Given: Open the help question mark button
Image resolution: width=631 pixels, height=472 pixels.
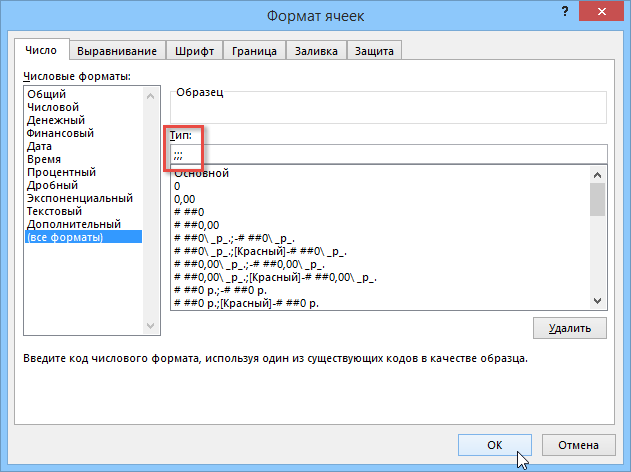Looking at the screenshot, I should coord(565,11).
